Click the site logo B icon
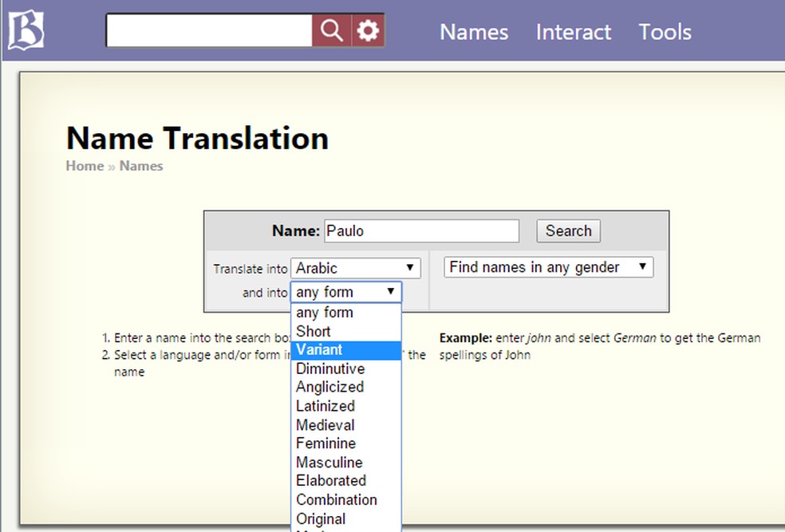785x532 pixels. (26, 31)
